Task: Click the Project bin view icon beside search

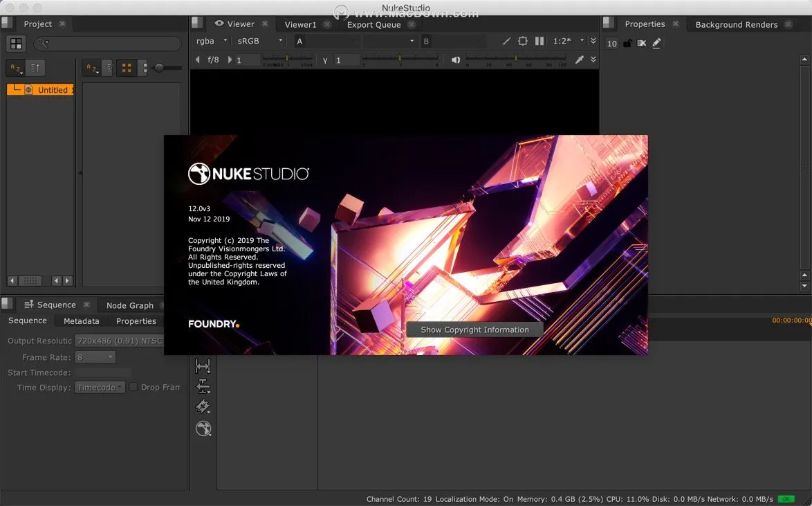Action: pos(16,44)
